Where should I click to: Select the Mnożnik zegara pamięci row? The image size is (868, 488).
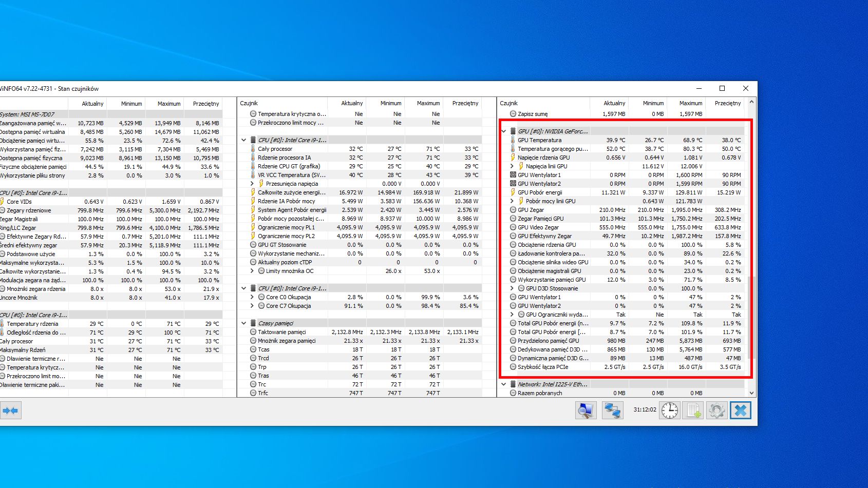coord(360,341)
